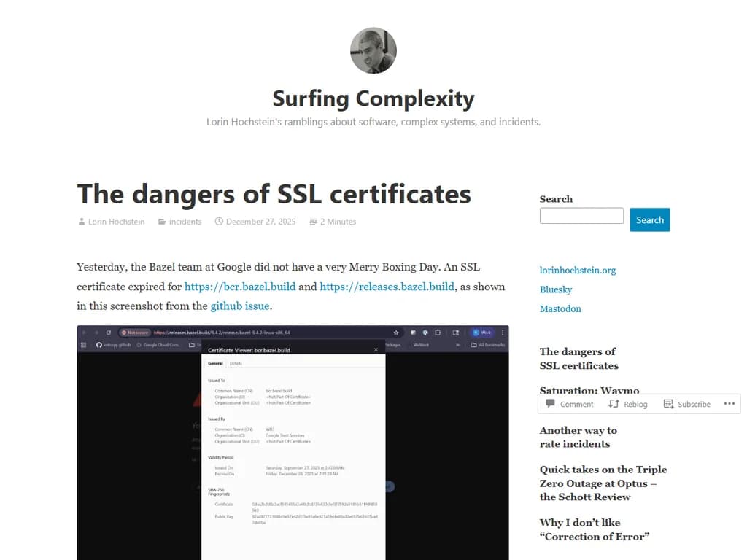747x560 pixels.
Task: Open the three-dot more options menu
Action: click(729, 404)
